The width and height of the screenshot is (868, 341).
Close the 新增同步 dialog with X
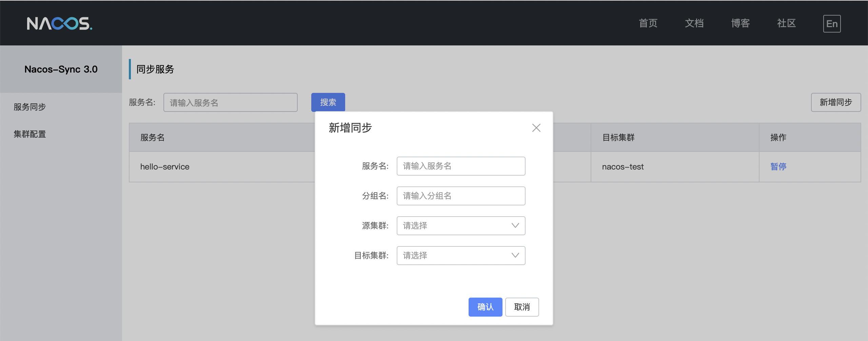(536, 128)
